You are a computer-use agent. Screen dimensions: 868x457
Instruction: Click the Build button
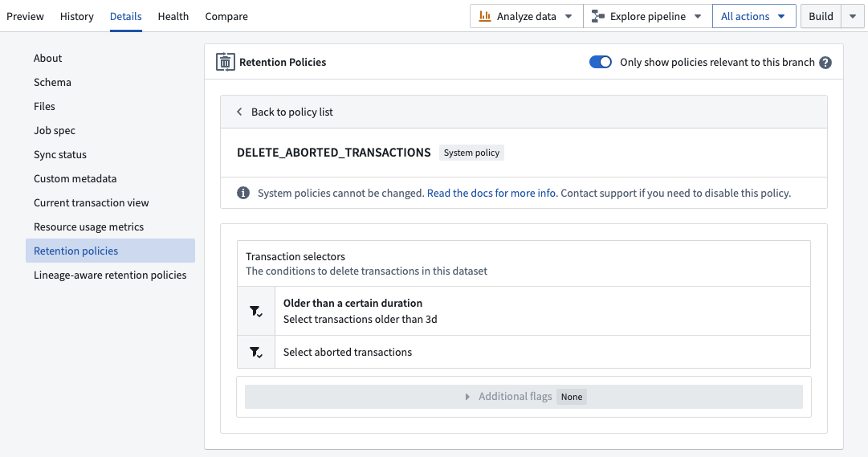coord(821,16)
